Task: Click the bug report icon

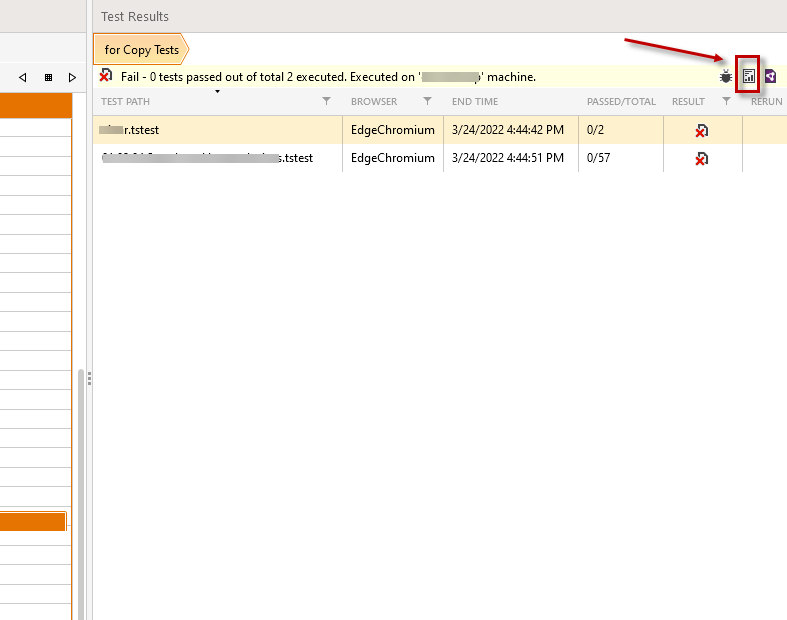Action: [x=726, y=76]
